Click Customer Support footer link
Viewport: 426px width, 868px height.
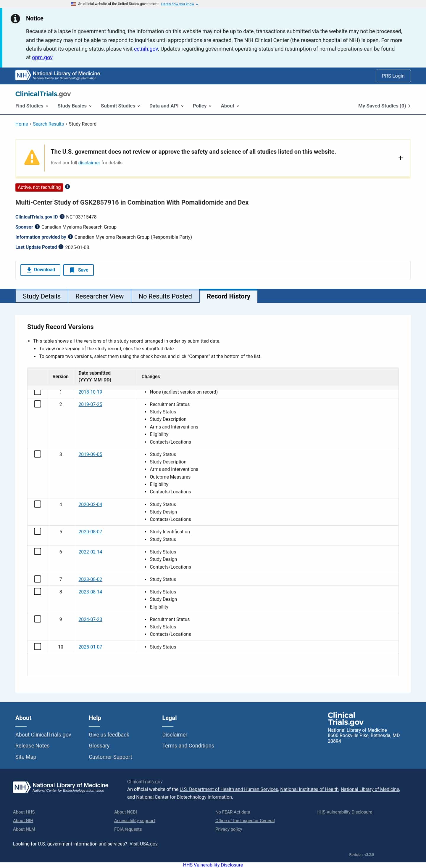pyautogui.click(x=110, y=757)
